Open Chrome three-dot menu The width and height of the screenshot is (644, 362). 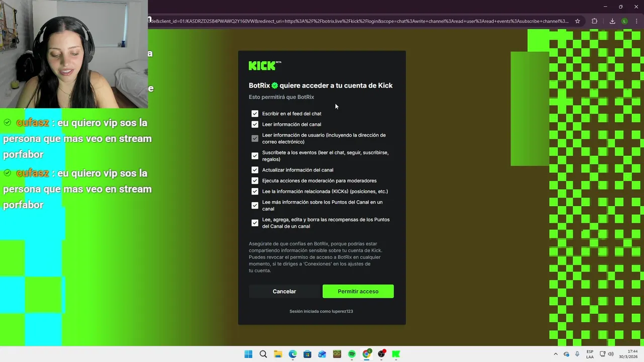[x=636, y=21]
